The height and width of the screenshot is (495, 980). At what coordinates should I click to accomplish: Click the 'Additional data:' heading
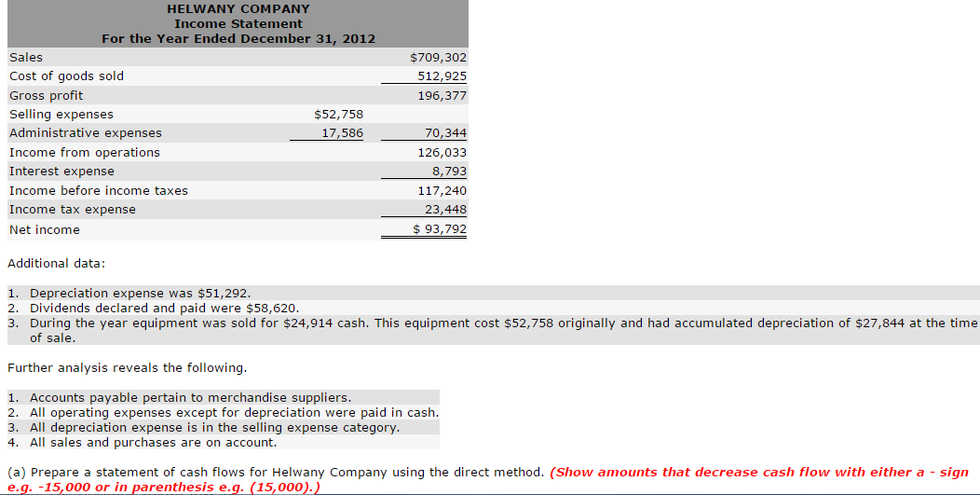56,264
